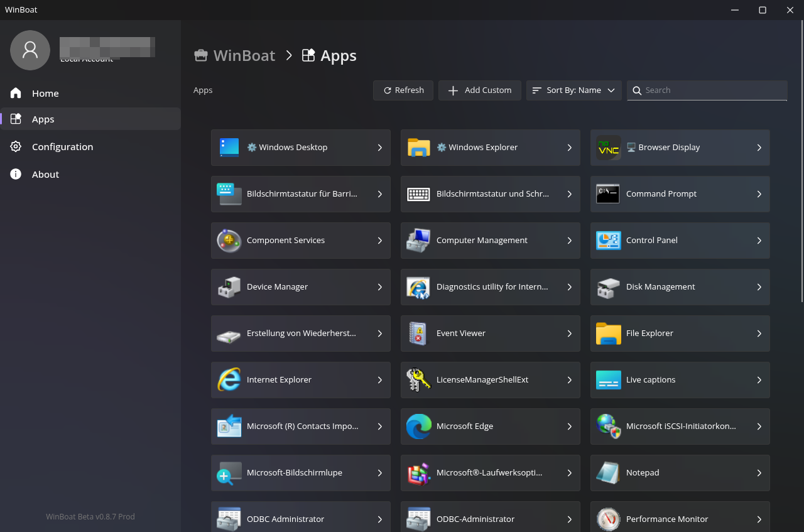Click the Internet Explorer logo icon
This screenshot has width=804, height=532.
[x=229, y=380]
